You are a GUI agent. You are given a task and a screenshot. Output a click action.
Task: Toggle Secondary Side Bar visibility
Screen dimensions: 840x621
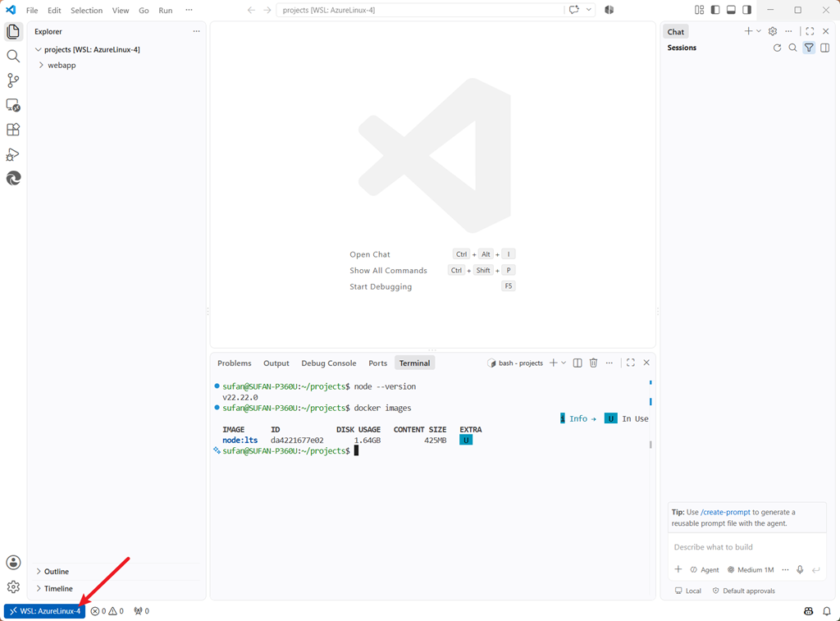(x=746, y=10)
